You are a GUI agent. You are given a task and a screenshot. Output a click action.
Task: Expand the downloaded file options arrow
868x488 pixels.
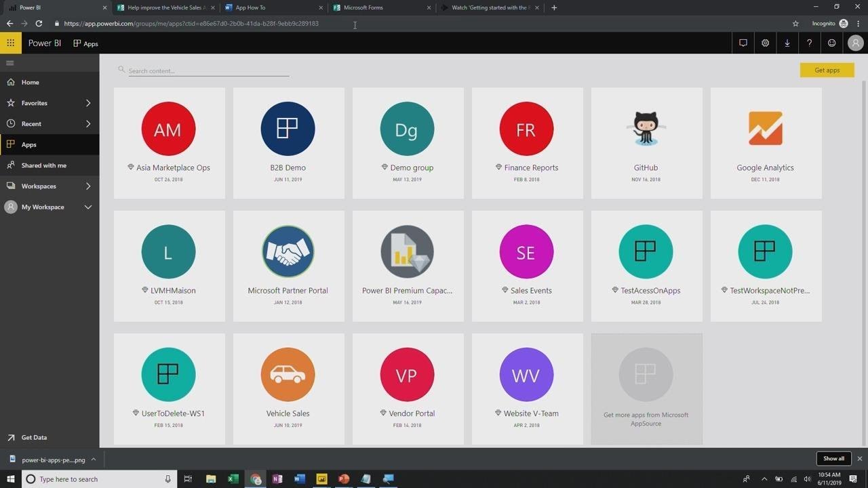click(94, 460)
